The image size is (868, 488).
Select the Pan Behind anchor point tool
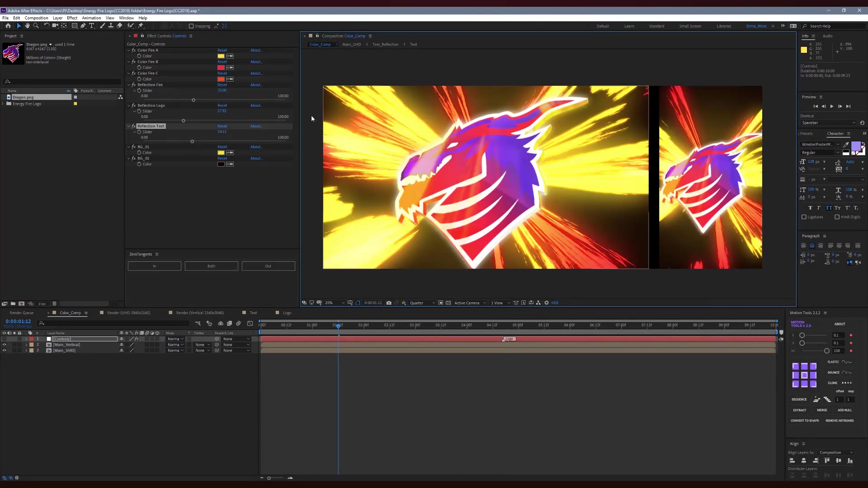coord(64,26)
